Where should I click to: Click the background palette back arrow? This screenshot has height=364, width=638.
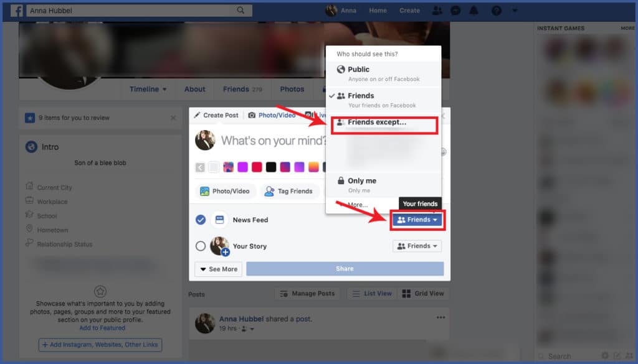coord(200,167)
